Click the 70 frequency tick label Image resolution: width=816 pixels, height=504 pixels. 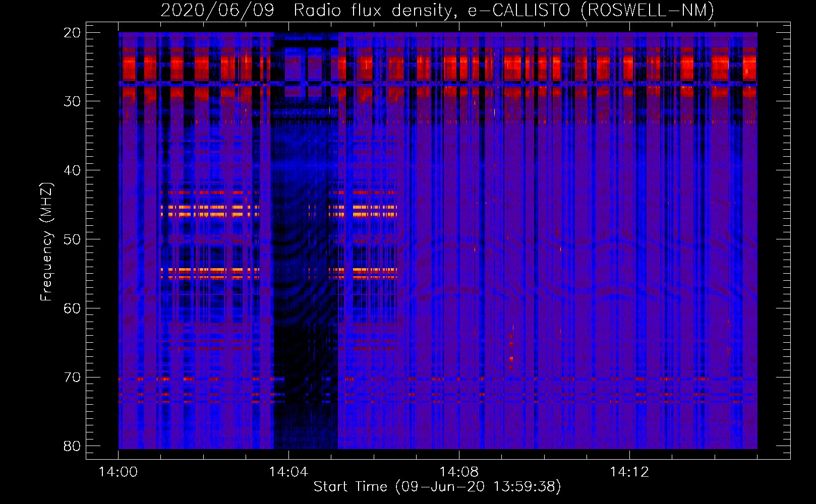pos(72,377)
